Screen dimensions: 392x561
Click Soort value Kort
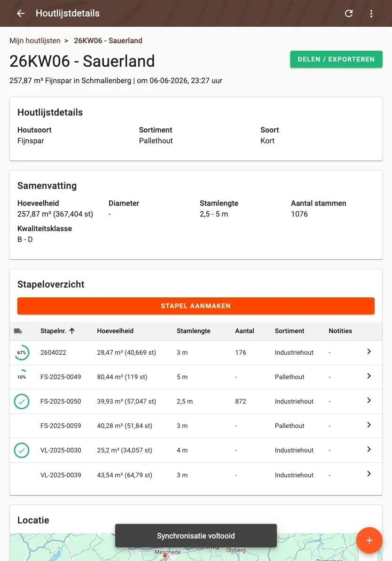(267, 140)
